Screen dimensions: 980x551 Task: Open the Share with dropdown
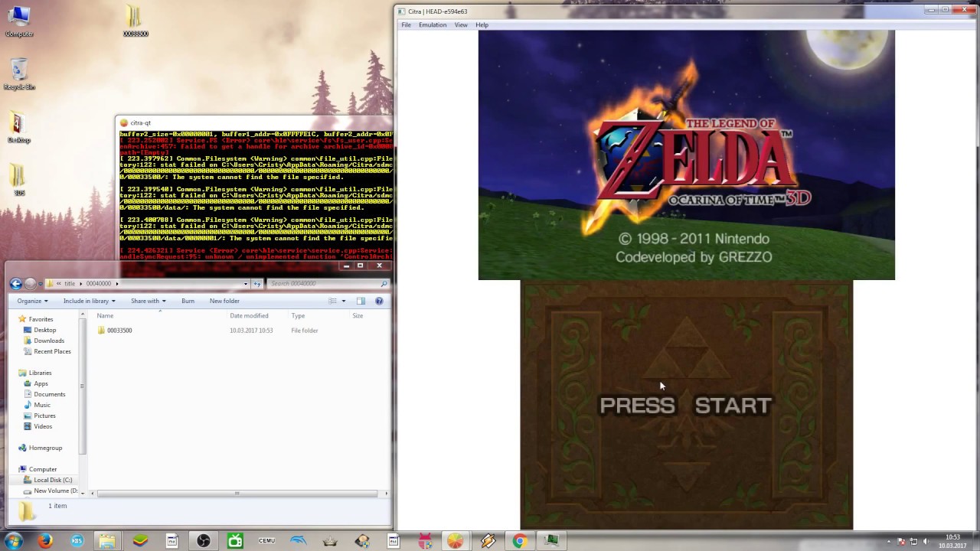[x=148, y=301]
